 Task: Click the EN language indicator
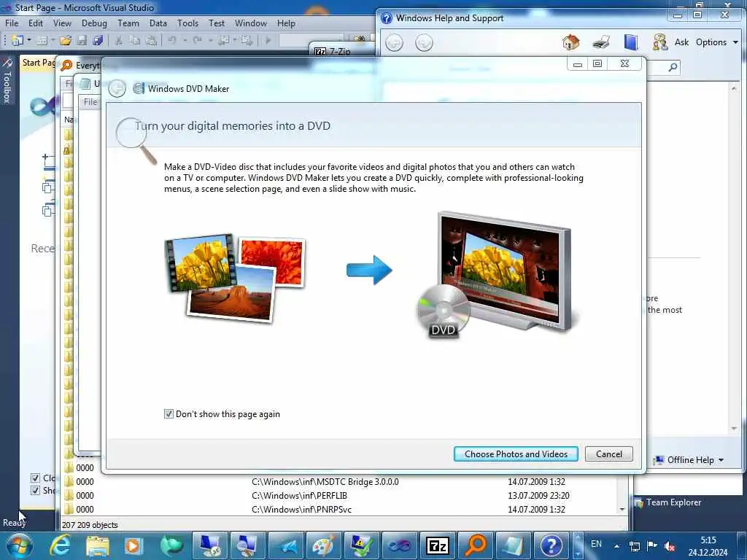596,544
